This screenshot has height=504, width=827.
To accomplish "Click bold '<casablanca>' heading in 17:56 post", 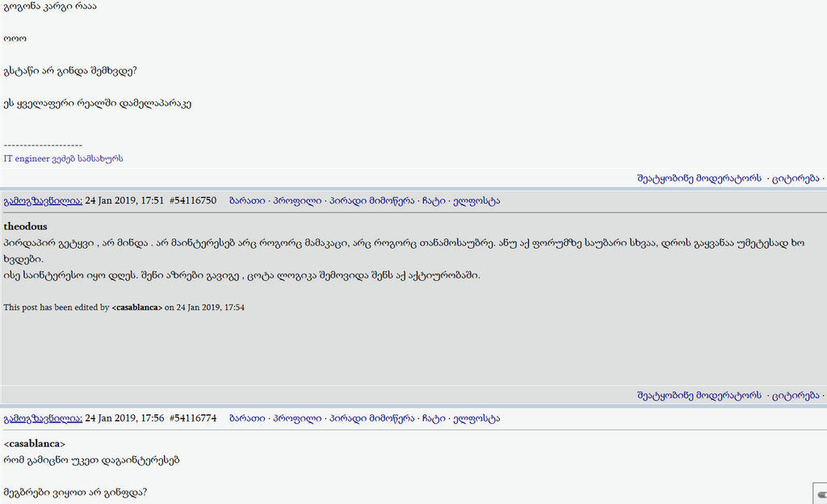I will click(x=34, y=444).
